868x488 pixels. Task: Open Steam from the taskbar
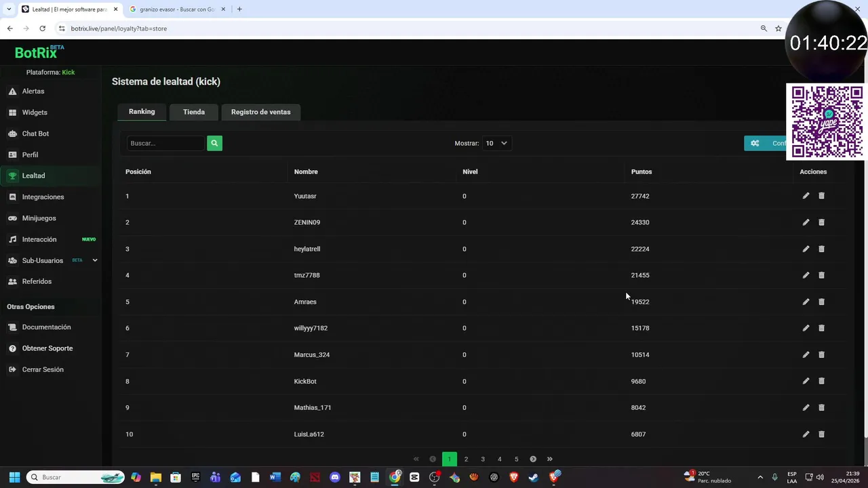click(x=533, y=477)
